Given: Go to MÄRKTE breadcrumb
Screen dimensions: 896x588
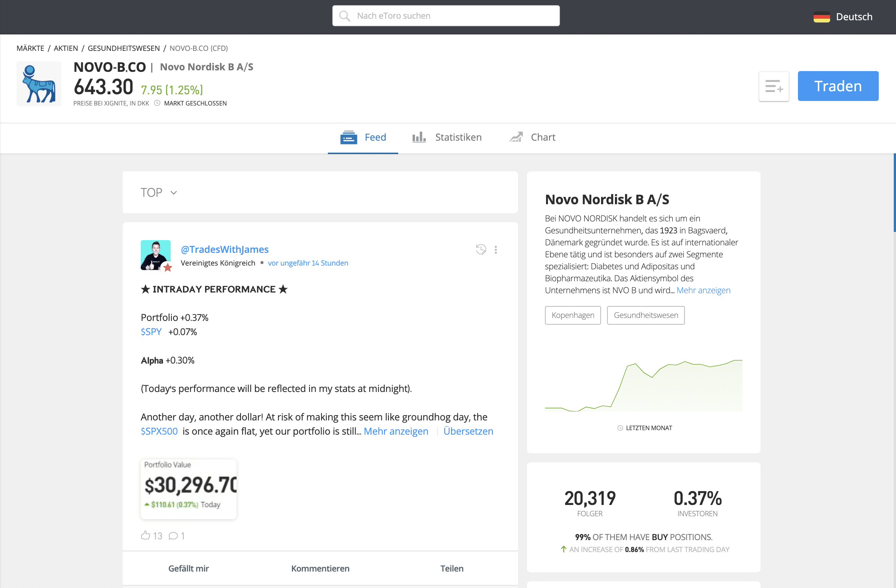Looking at the screenshot, I should (30, 48).
